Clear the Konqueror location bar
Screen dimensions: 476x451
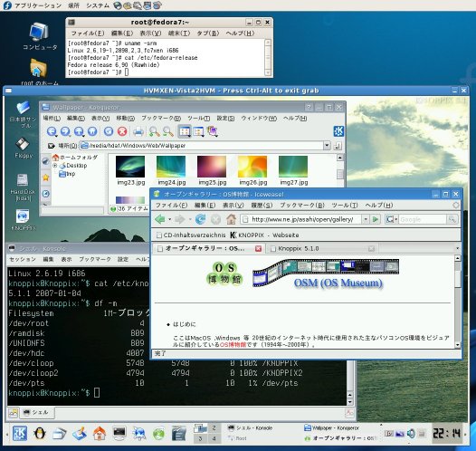click(x=51, y=146)
